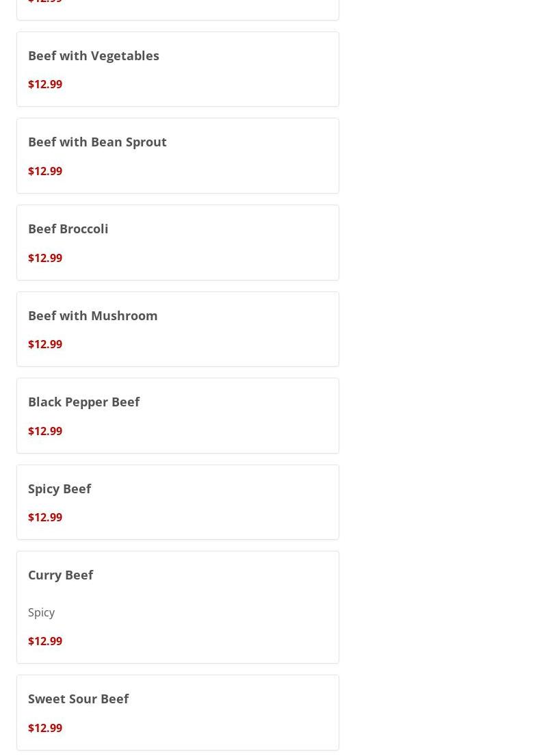
Task: Click the Black Pepper Beef $12.99 price
Action: coord(45,431)
